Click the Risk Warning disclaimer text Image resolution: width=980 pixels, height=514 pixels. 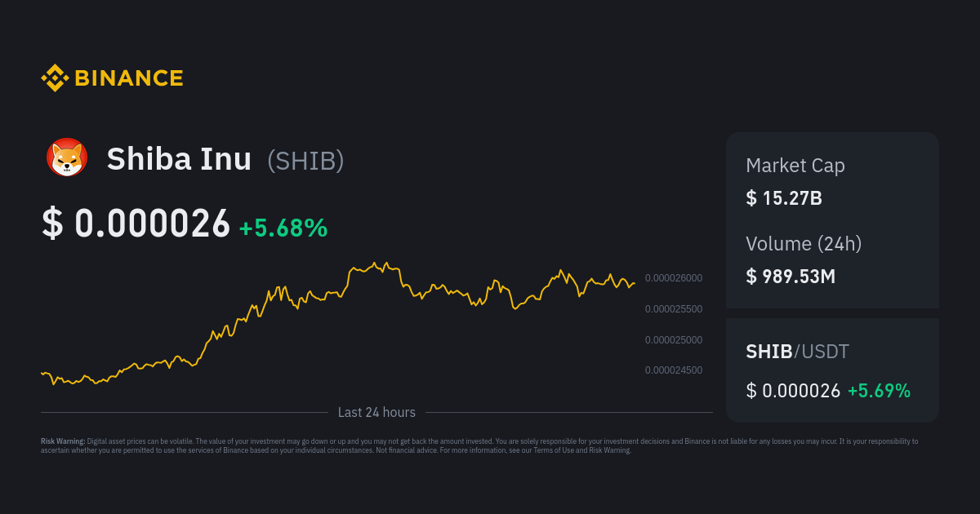pyautogui.click(x=479, y=445)
